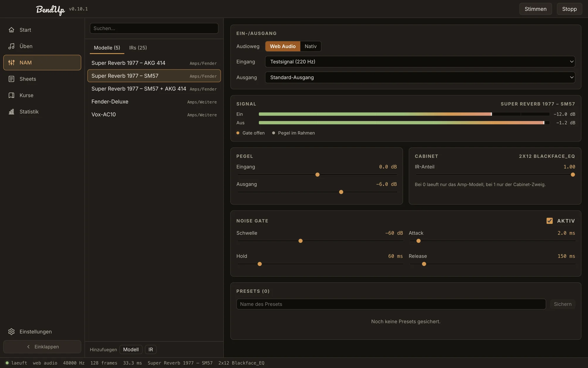This screenshot has width=588, height=368.
Task: Expand the Eingang Testsignal dropdown
Action: (x=420, y=62)
